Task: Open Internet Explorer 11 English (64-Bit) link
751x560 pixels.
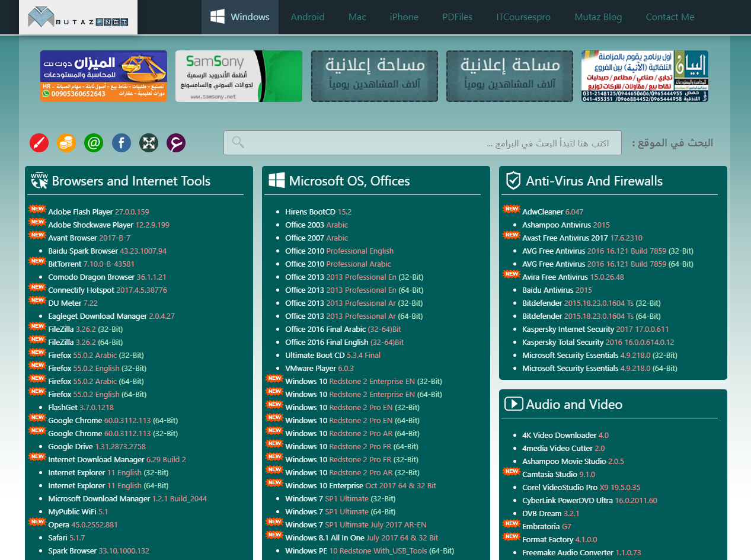Action: [x=108, y=485]
